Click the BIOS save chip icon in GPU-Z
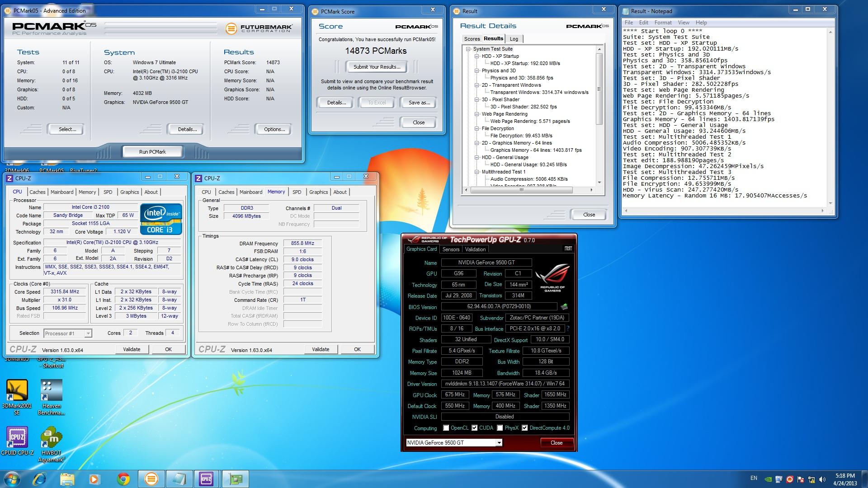 (x=564, y=307)
